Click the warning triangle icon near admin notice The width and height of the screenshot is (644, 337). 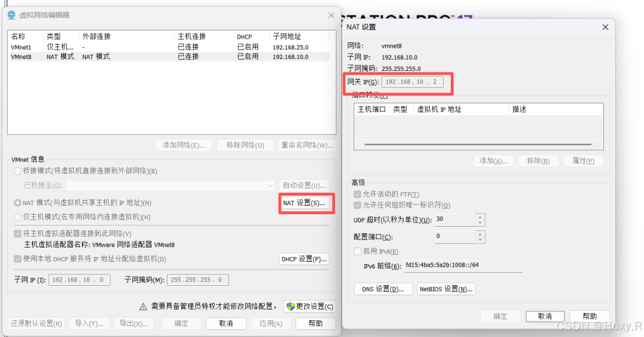pyautogui.click(x=143, y=307)
